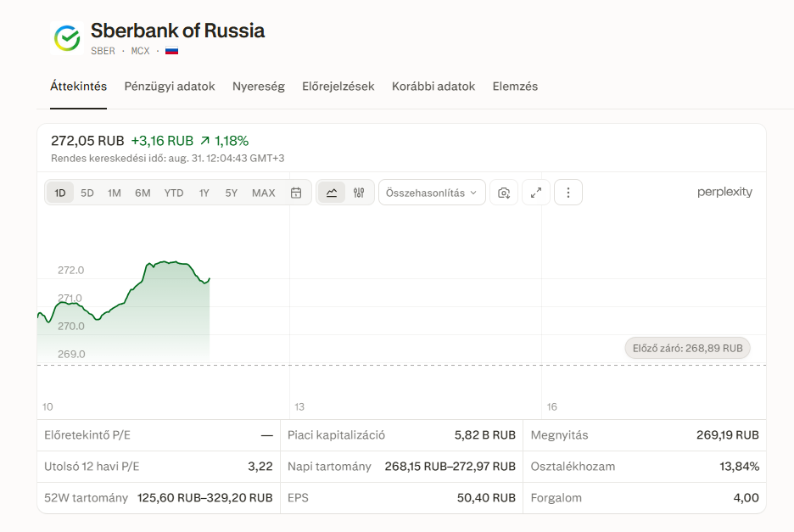The height and width of the screenshot is (532, 794).
Task: Take a chart snapshot with camera icon
Action: point(504,193)
